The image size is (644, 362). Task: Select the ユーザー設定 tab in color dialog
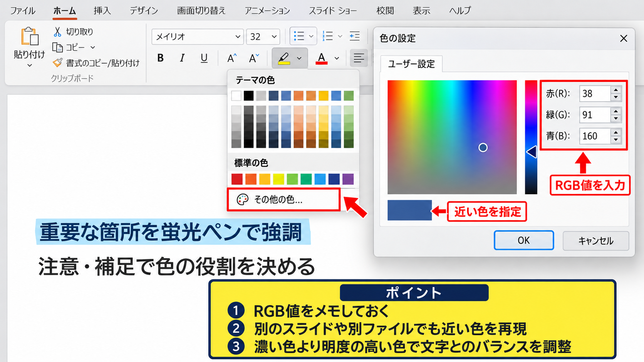coord(411,64)
